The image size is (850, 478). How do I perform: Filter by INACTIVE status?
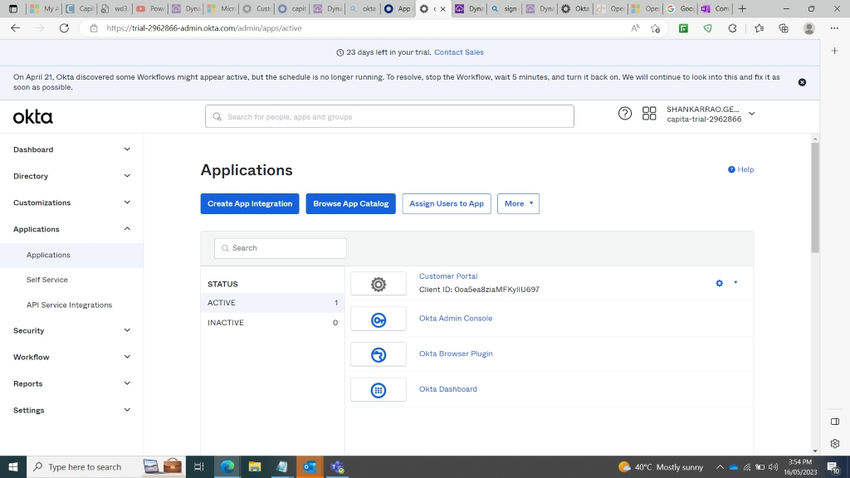tap(272, 322)
